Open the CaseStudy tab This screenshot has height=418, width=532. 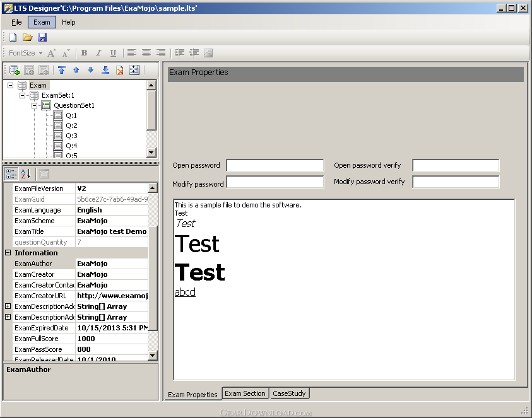click(x=289, y=393)
